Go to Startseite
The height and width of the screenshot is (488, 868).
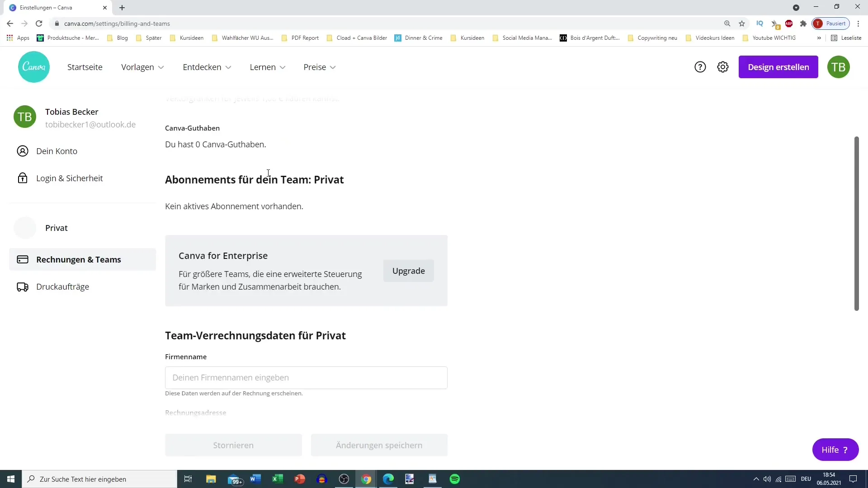point(85,67)
